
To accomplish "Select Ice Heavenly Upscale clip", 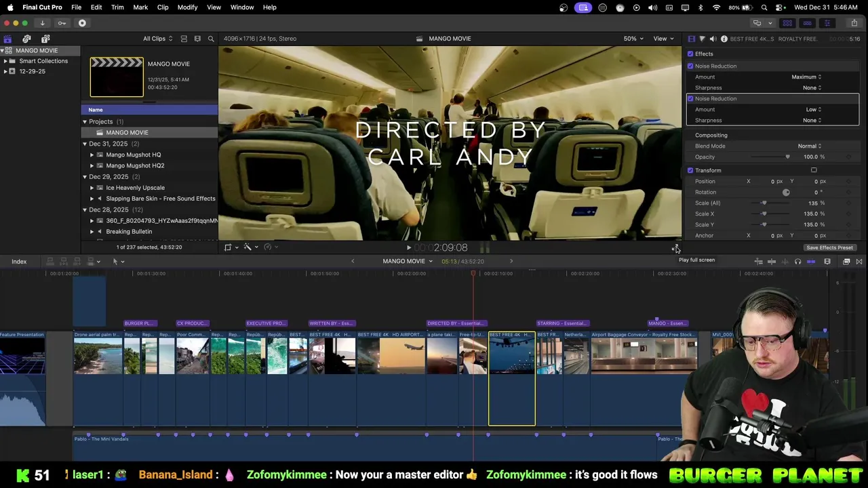I will point(135,188).
